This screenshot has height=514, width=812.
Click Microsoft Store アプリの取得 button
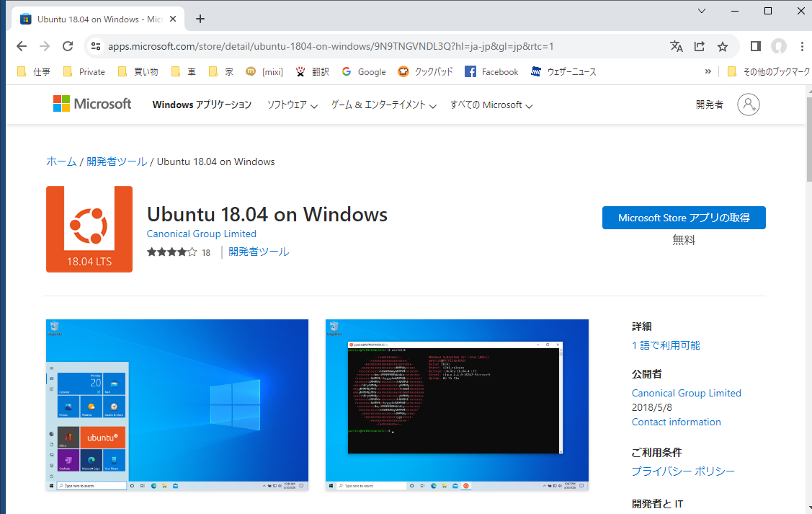(684, 218)
